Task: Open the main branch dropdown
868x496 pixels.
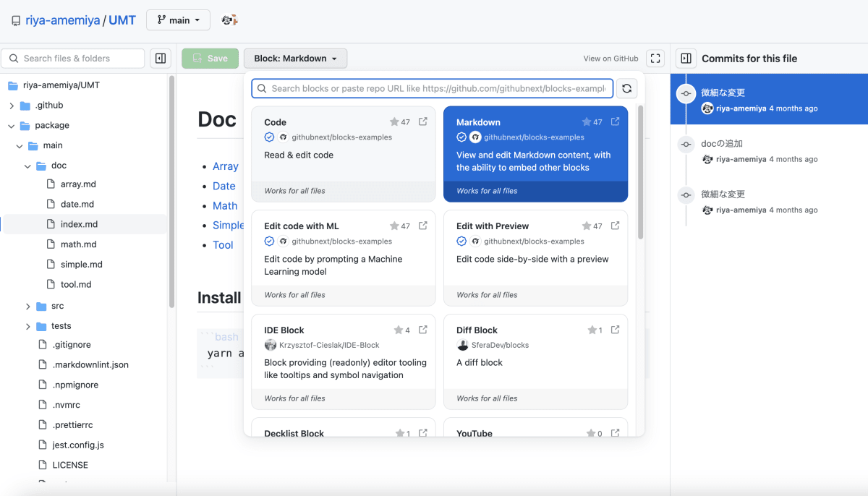Action: (178, 20)
